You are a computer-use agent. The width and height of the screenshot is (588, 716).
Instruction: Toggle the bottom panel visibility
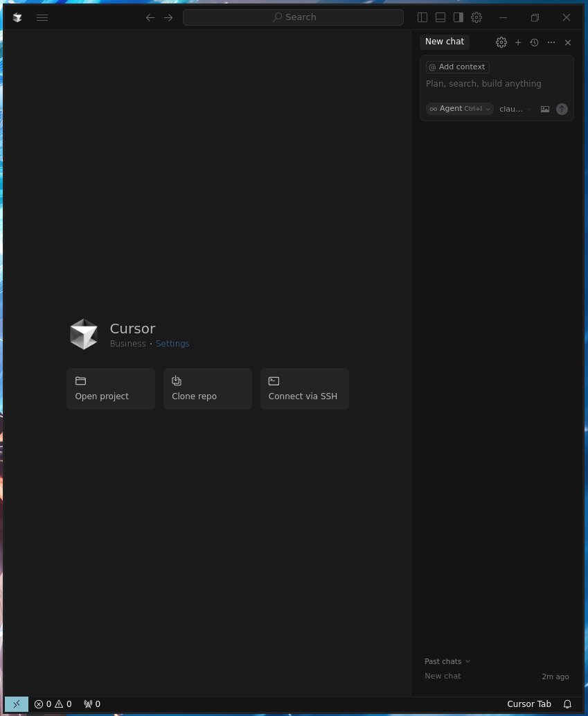pyautogui.click(x=440, y=17)
